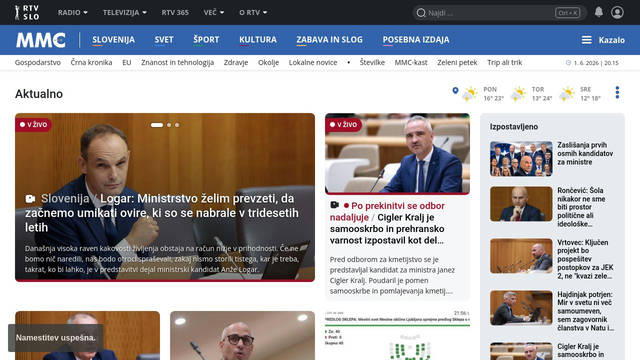Open Zaslišanja prvih osmih kandidatov article
The image size is (640, 360).
[x=585, y=153]
